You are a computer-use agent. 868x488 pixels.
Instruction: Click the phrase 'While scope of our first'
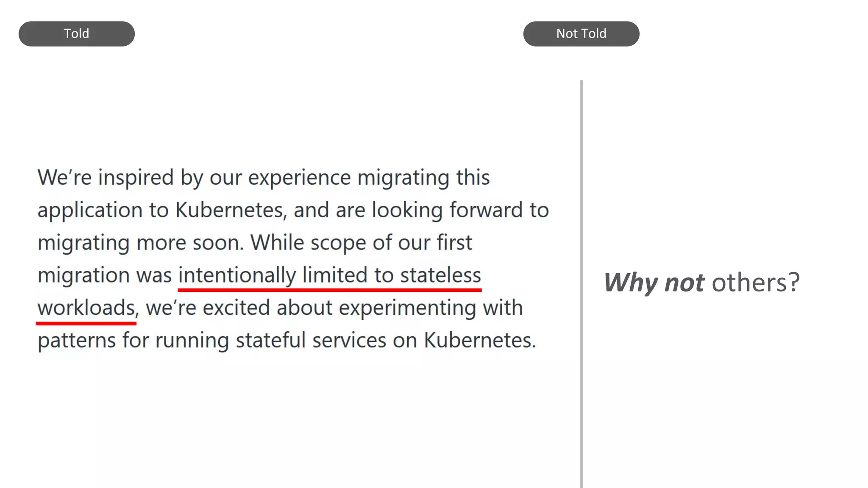[x=361, y=243]
